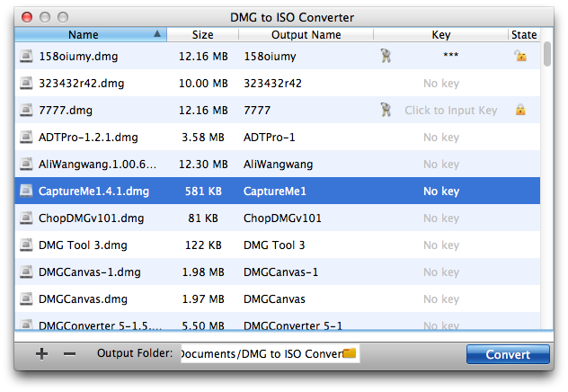Click the Key column header
The width and height of the screenshot is (568, 392).
click(440, 35)
